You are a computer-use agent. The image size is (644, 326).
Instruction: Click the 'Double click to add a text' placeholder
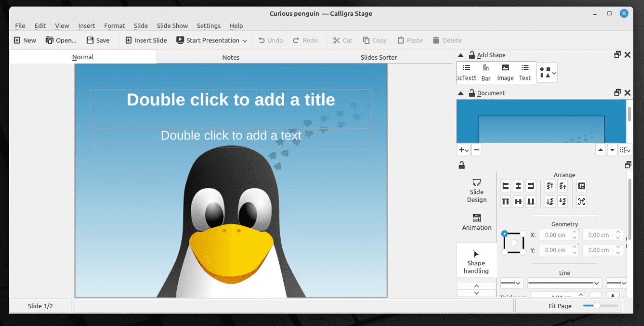tap(231, 135)
